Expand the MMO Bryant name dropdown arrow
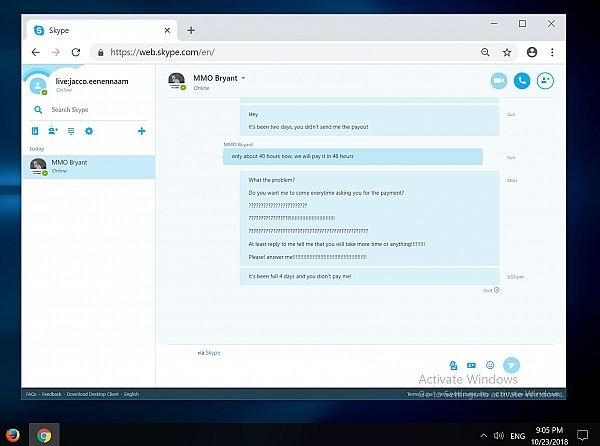Image resolution: width=600 pixels, height=446 pixels. (243, 78)
